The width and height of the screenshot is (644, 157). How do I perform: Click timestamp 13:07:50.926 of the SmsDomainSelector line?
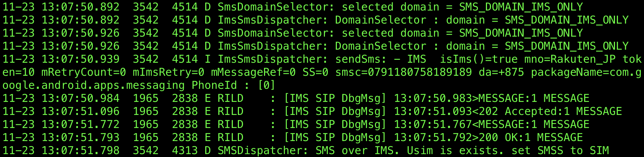pyautogui.click(x=80, y=33)
